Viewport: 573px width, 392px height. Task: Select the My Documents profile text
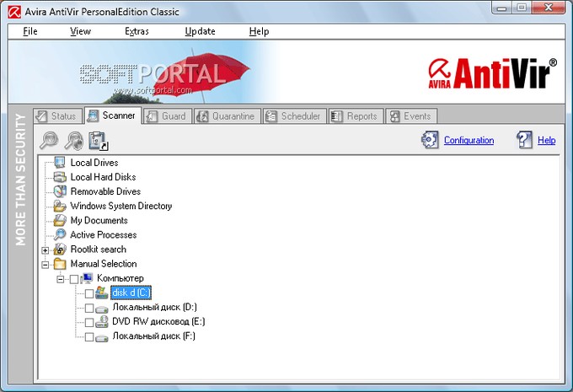(99, 220)
